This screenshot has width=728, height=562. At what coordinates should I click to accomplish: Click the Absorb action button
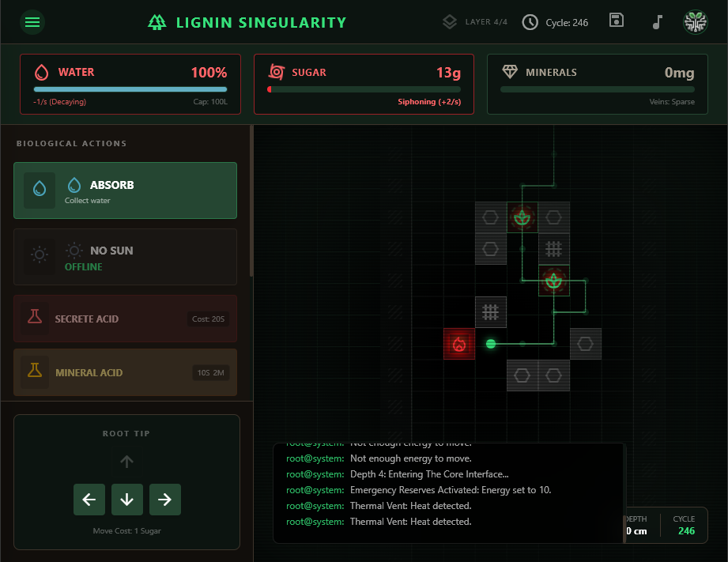126,190
